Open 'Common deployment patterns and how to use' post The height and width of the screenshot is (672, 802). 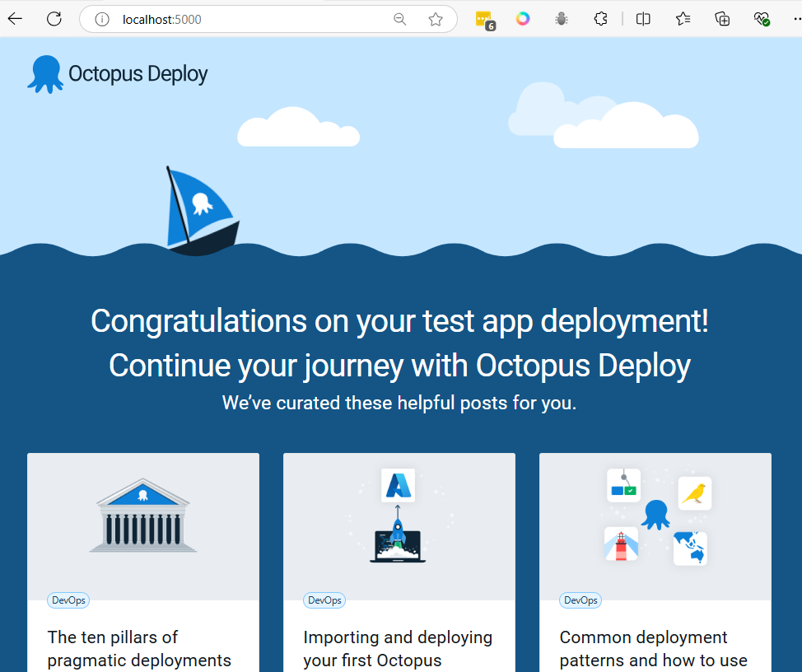pos(653,648)
